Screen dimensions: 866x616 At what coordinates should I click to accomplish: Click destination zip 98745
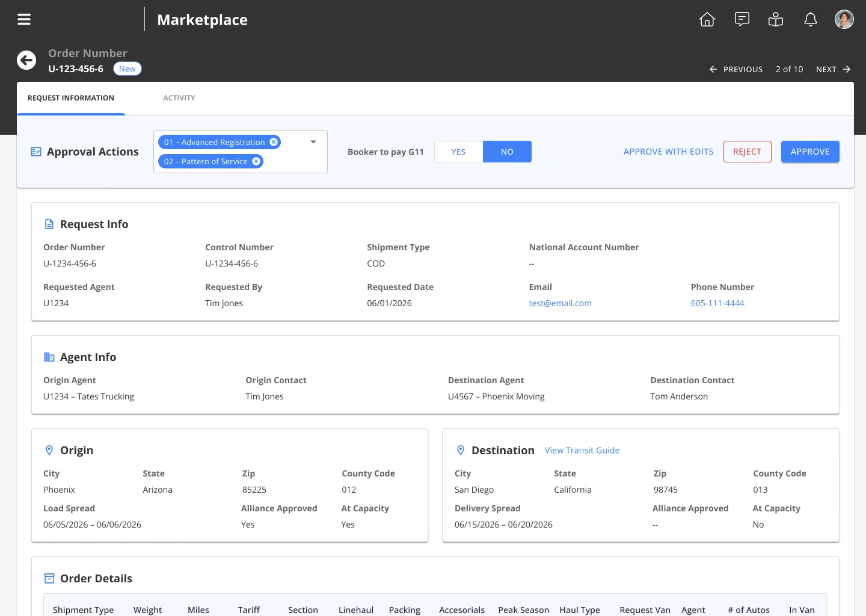(666, 490)
